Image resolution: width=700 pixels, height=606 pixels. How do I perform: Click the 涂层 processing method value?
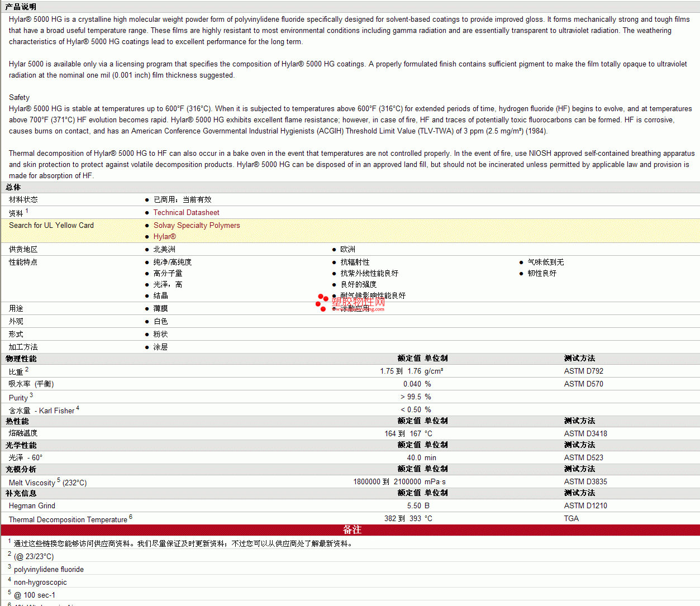(161, 347)
